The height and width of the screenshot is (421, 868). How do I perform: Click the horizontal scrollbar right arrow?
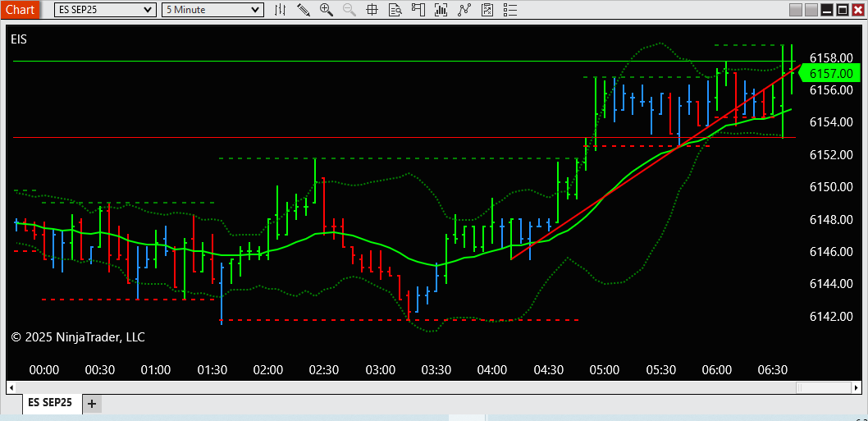tap(857, 387)
